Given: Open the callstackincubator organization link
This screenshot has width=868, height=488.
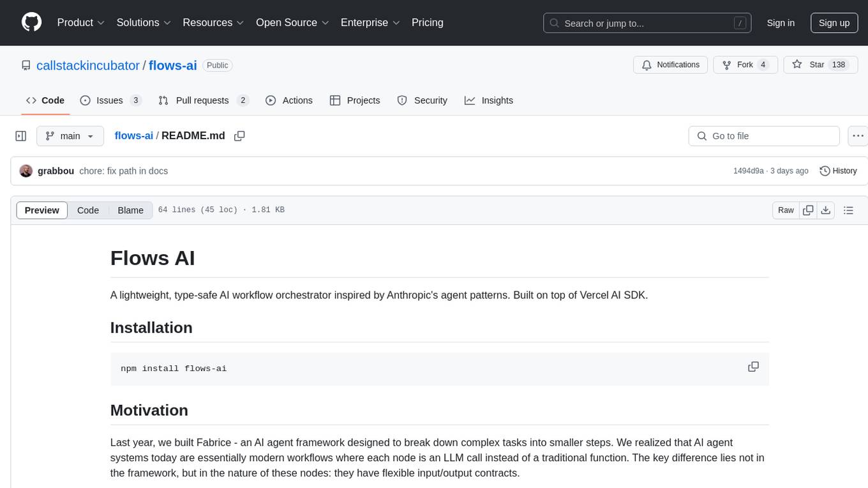Looking at the screenshot, I should click(x=88, y=65).
